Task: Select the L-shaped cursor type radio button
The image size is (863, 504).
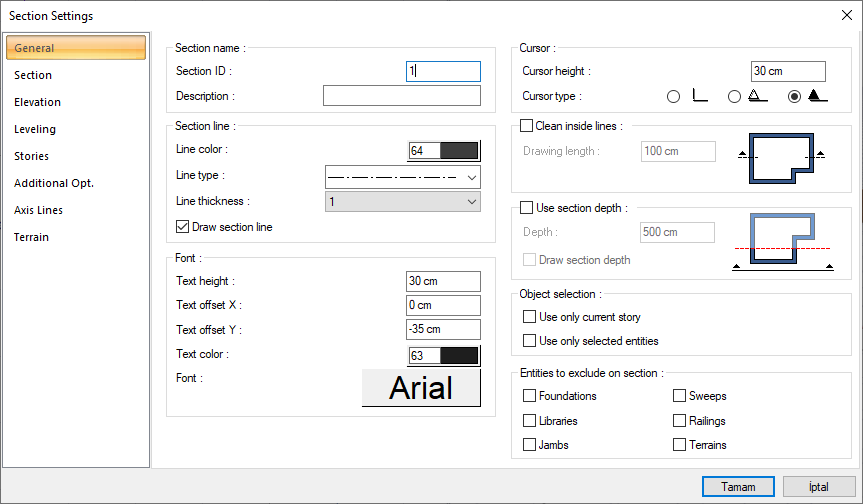Action: tap(673, 97)
